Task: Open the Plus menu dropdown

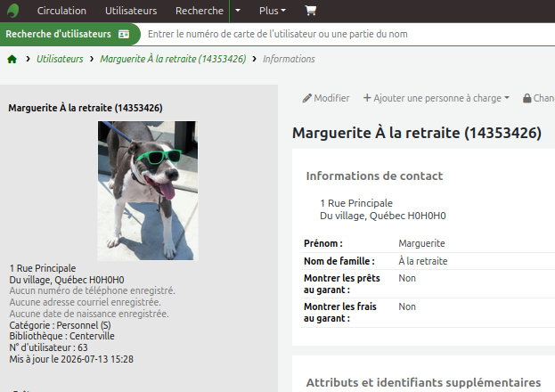Action: 273,11
